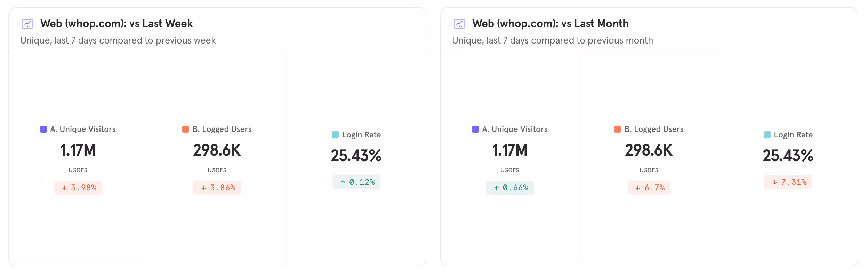Screen dimensions: 868x275
Task: Click the chart icon beside vs Last Week title
Action: (27, 24)
